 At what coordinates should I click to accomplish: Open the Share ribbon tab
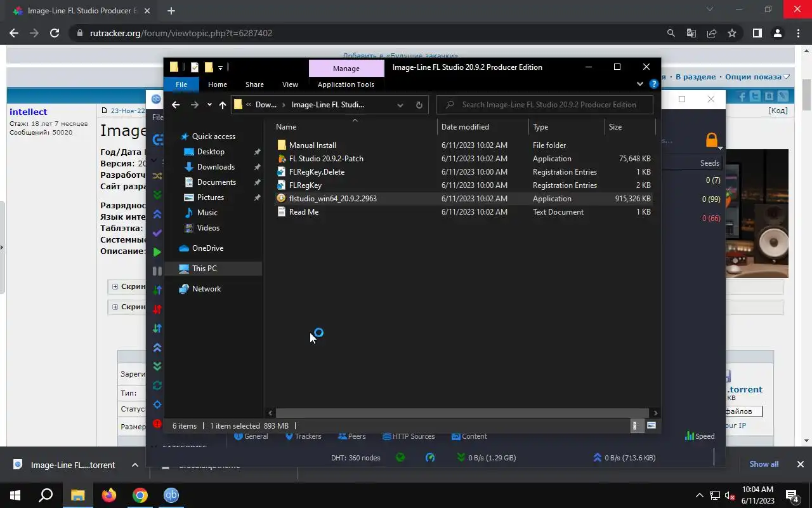tap(254, 84)
